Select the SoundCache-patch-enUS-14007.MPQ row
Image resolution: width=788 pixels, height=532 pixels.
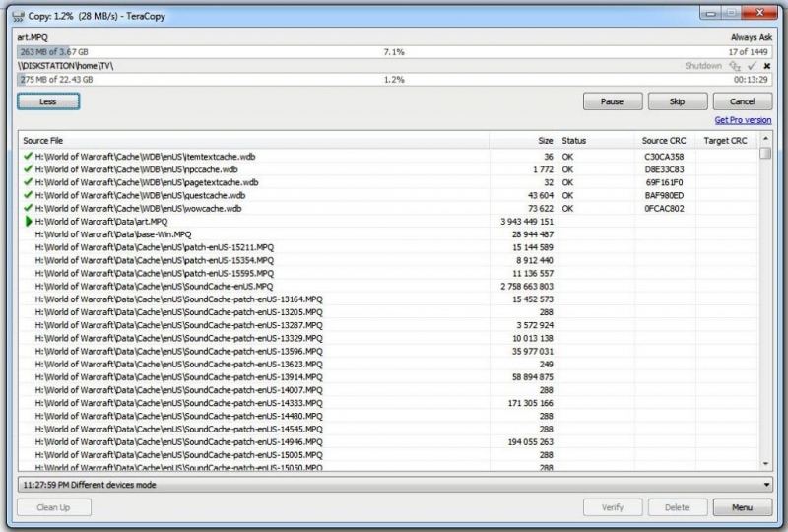coord(389,390)
